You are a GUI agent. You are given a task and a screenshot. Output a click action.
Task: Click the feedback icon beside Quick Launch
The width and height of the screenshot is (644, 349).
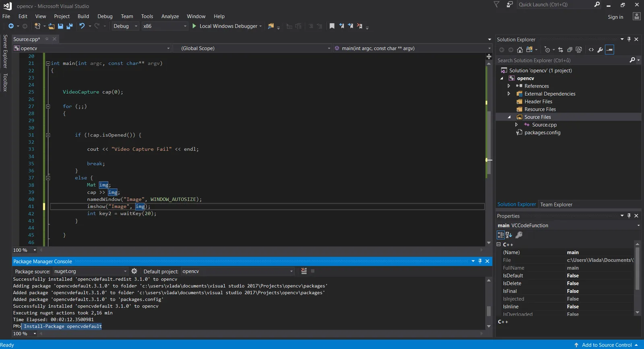coord(510,4)
